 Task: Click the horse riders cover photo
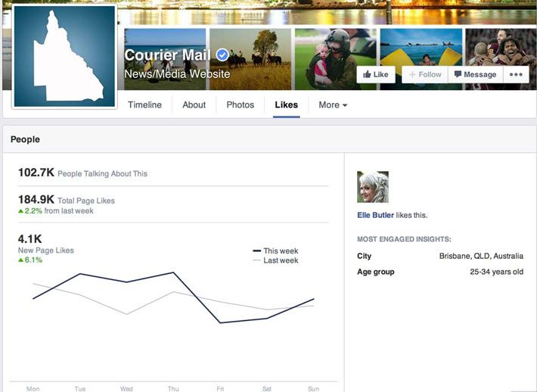pos(250,59)
